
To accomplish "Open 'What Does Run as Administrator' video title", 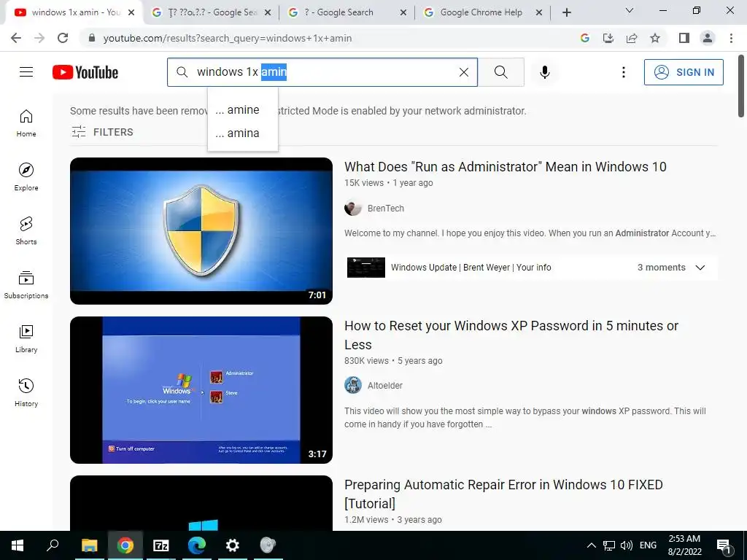I will click(x=505, y=167).
